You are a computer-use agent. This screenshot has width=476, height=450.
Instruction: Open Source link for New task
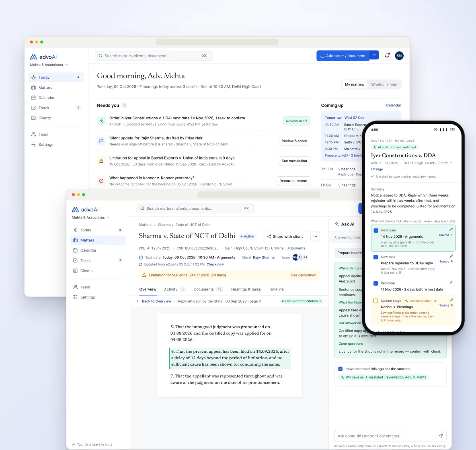point(446,261)
